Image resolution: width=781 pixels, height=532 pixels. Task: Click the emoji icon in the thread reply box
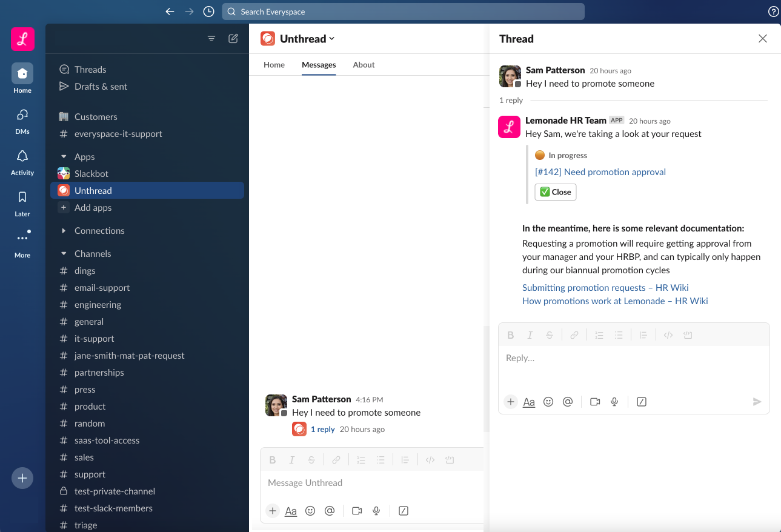[x=548, y=402]
